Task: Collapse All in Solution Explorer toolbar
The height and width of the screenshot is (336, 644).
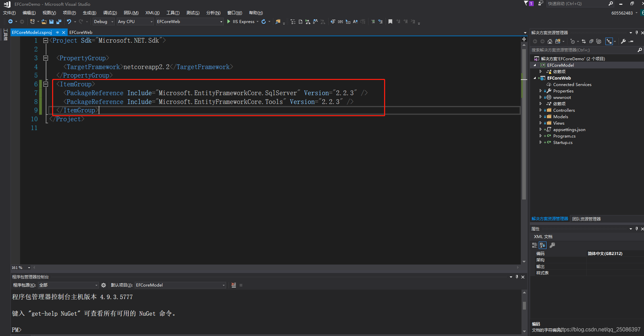Action: (x=591, y=41)
